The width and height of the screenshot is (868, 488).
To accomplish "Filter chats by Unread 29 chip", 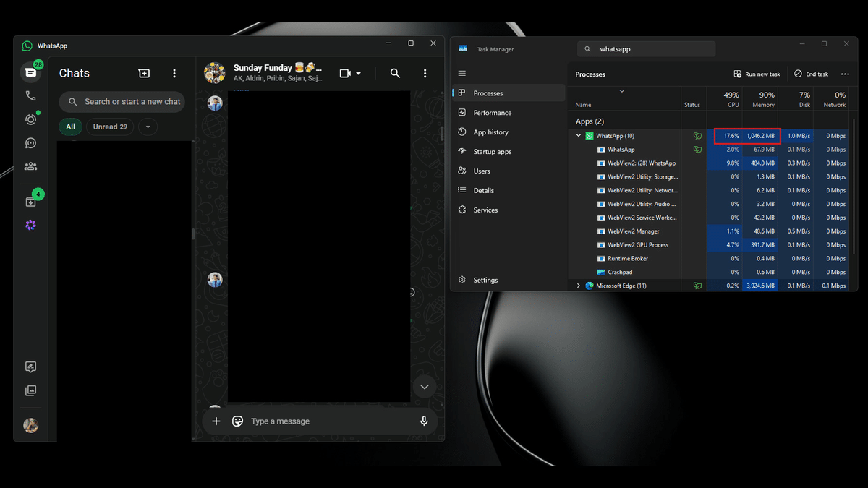I will (x=110, y=127).
